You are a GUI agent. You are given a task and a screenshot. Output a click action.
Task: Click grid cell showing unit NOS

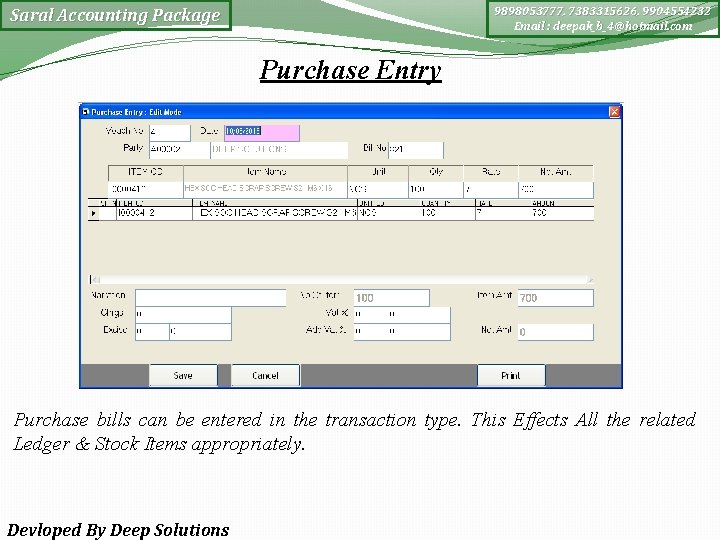(384, 214)
